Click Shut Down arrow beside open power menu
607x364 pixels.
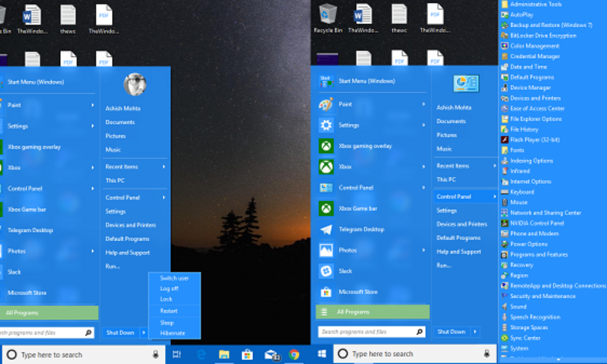(x=144, y=333)
